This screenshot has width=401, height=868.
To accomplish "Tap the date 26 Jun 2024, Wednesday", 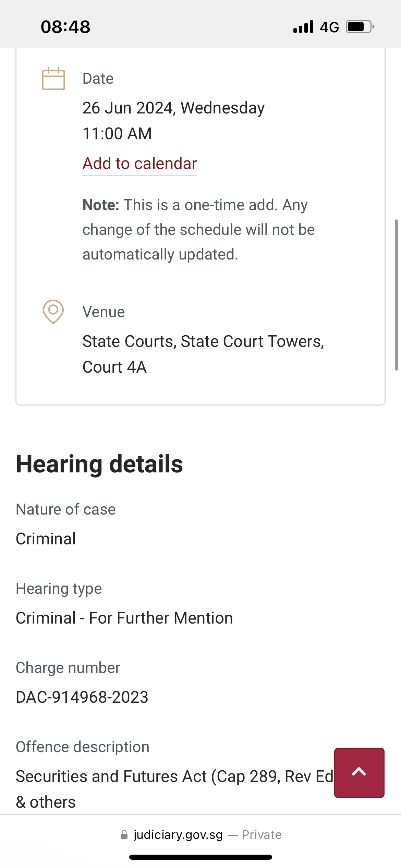I will (x=173, y=108).
